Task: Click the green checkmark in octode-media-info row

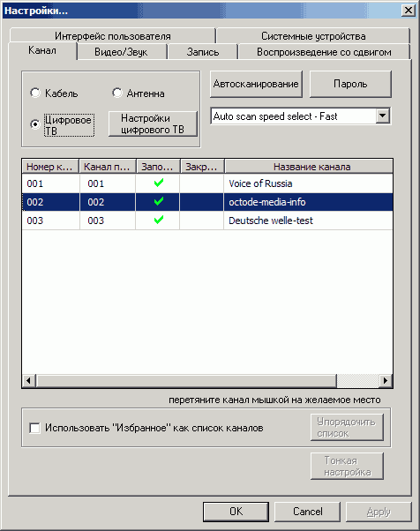Action: tap(159, 201)
